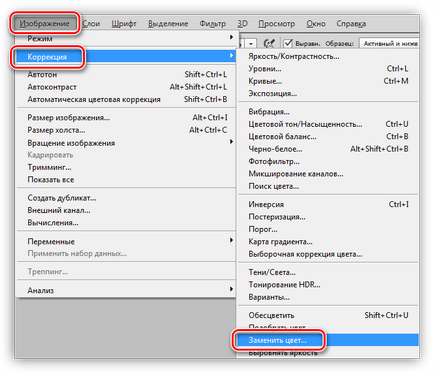
Task: Open Порог adjustment
Action: (328, 229)
